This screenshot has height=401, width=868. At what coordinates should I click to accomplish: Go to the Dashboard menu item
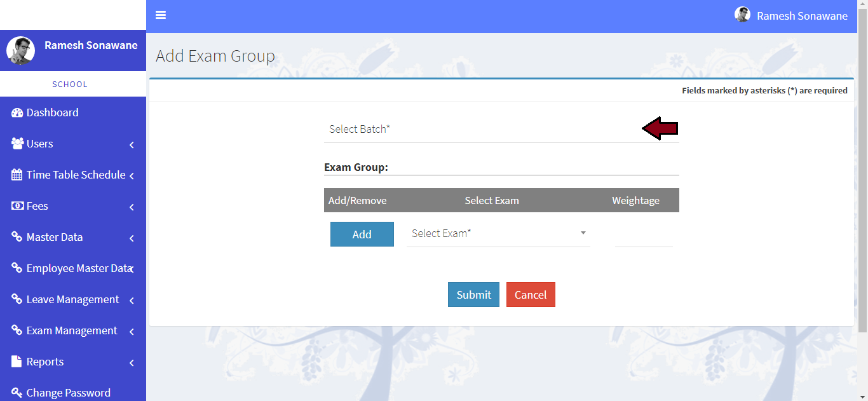tap(52, 112)
